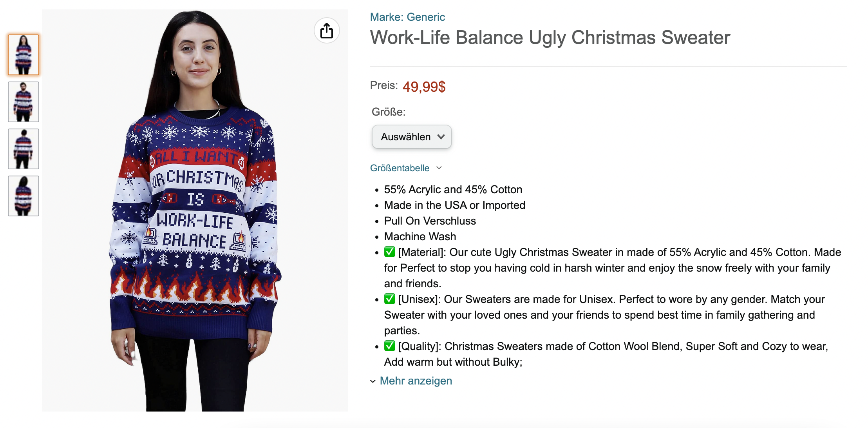Screen dimensions: 868x428
Task: Show the man back-view thumbnail
Action: 24,149
